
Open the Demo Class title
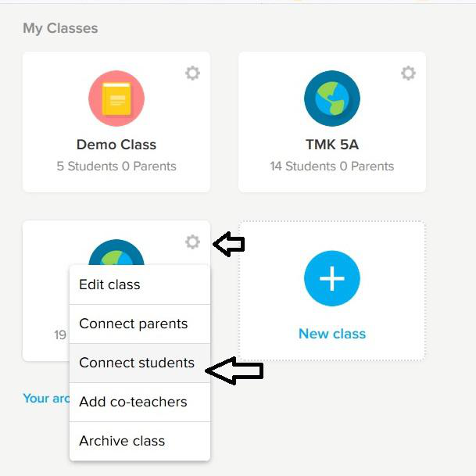(x=116, y=145)
